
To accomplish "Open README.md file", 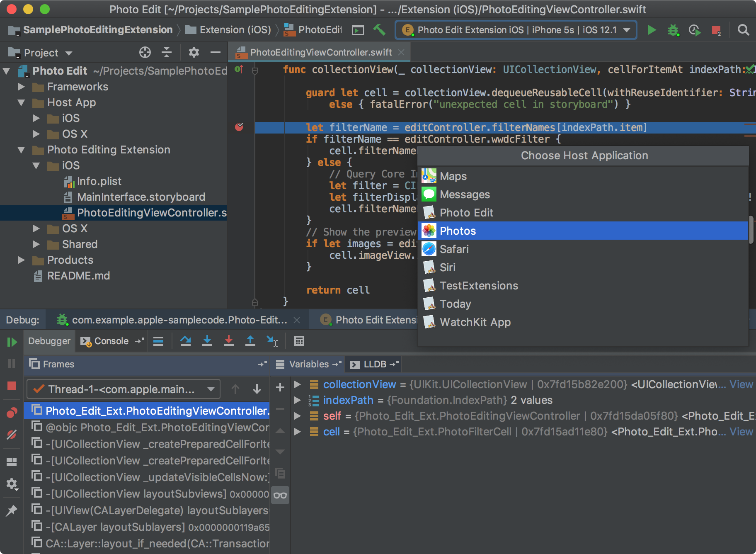I will (x=78, y=276).
